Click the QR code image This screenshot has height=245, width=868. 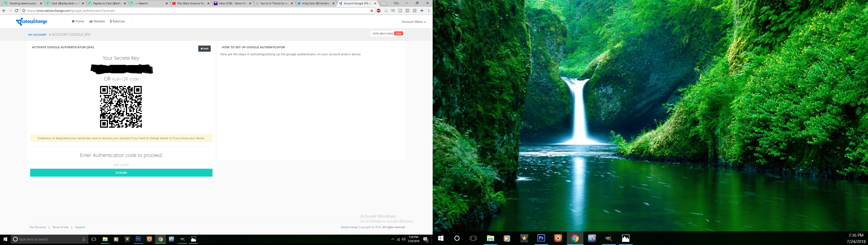pos(121,107)
